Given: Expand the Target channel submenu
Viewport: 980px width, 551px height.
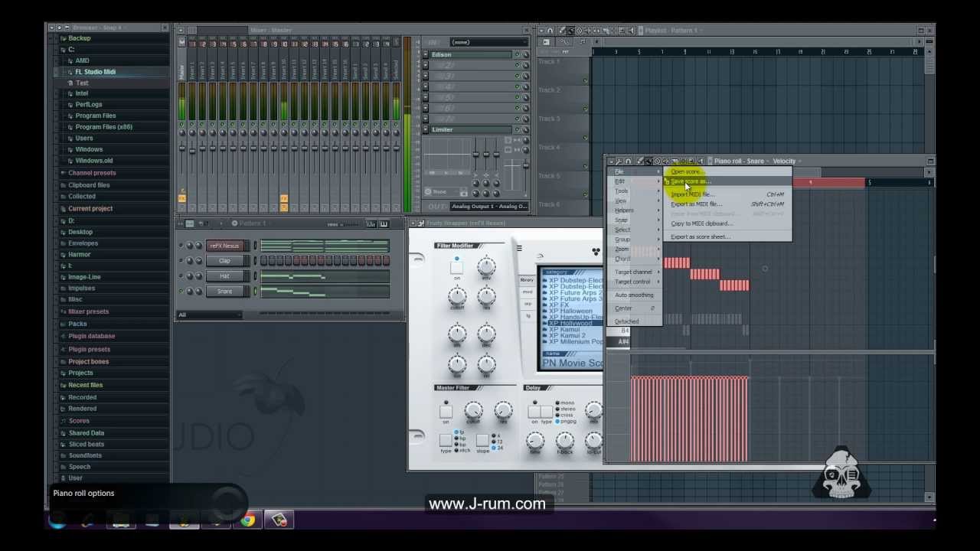Looking at the screenshot, I should coord(635,272).
